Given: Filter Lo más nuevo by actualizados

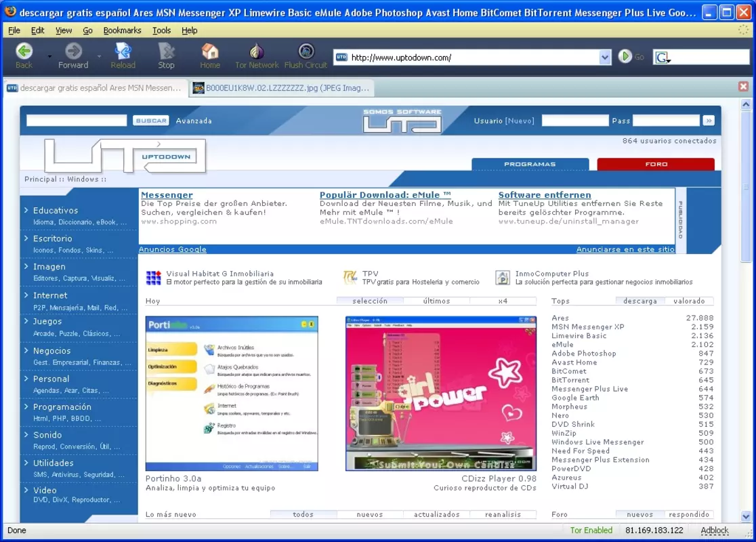Looking at the screenshot, I should (x=436, y=514).
